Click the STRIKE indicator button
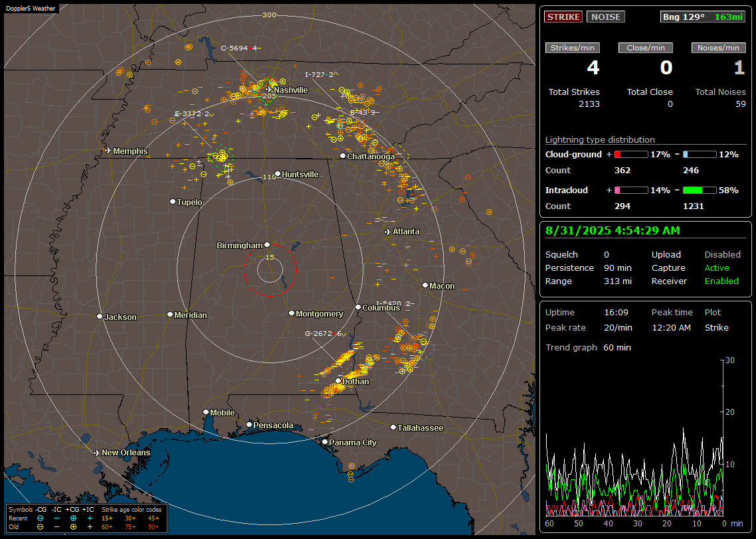 (x=563, y=17)
